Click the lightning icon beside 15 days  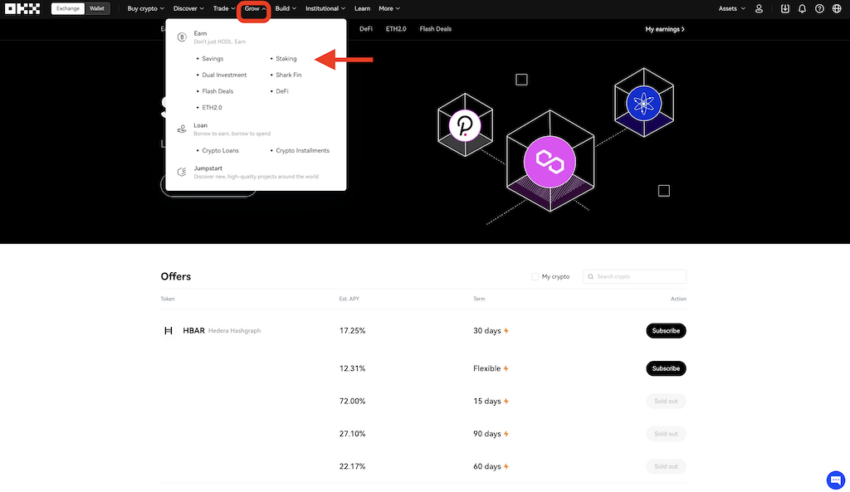click(506, 401)
